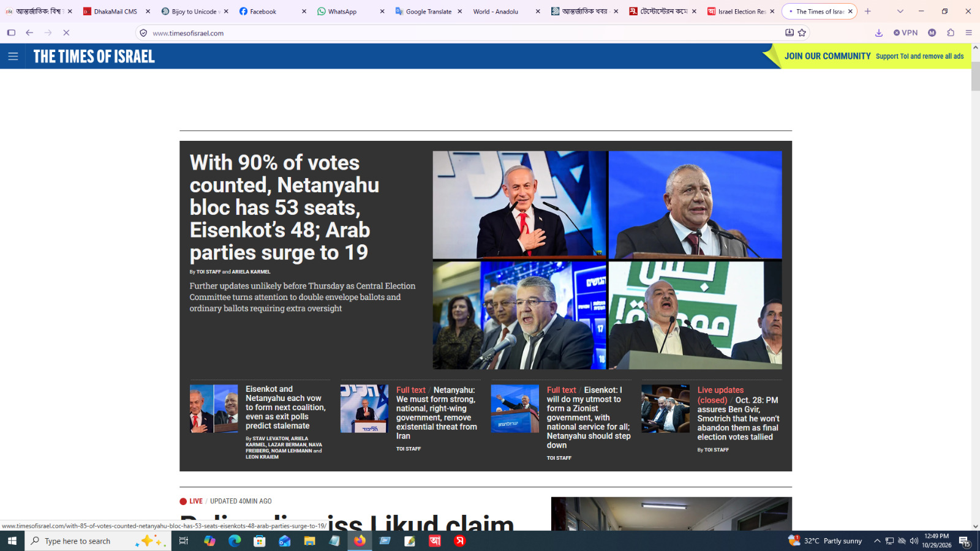Open the exit polls stalemate article thumbnail
Screen dimensions: 980x551
tap(214, 408)
